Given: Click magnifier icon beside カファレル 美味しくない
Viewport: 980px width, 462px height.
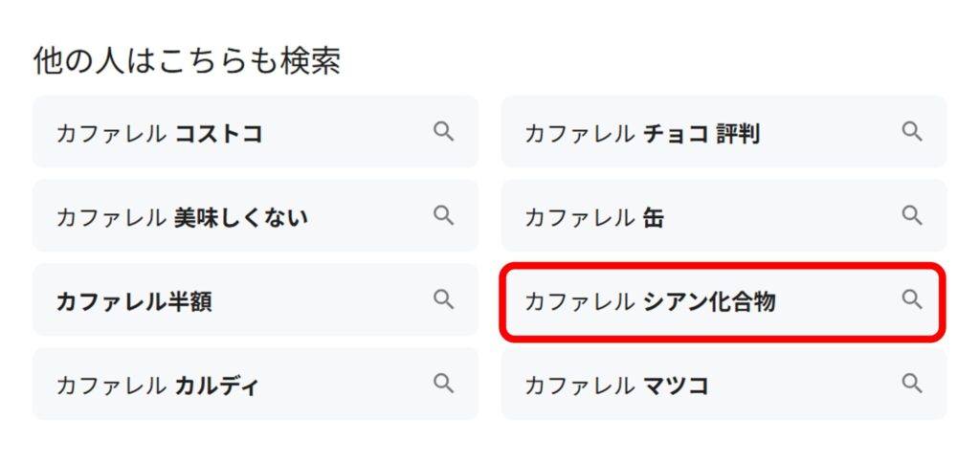Looking at the screenshot, I should (443, 216).
